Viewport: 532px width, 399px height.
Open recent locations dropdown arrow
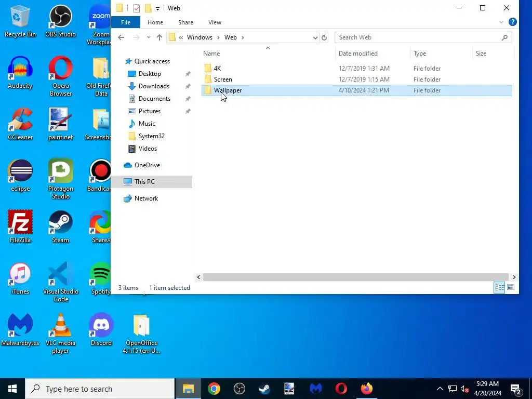tap(149, 37)
